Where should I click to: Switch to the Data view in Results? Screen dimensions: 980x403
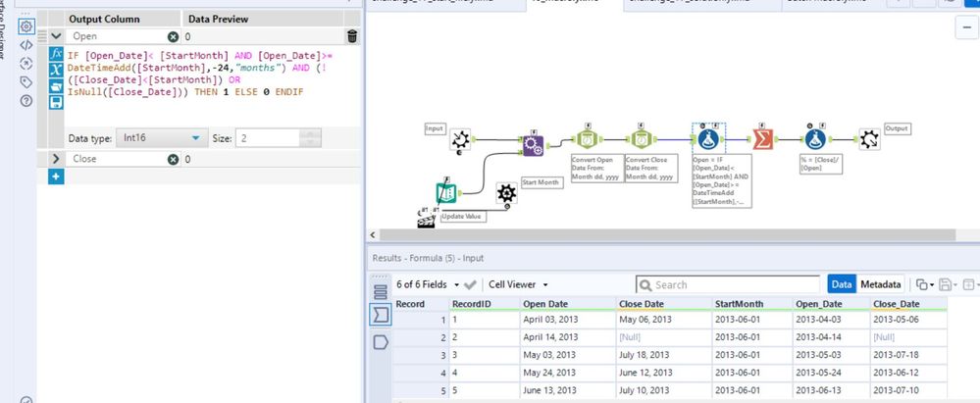tap(842, 284)
